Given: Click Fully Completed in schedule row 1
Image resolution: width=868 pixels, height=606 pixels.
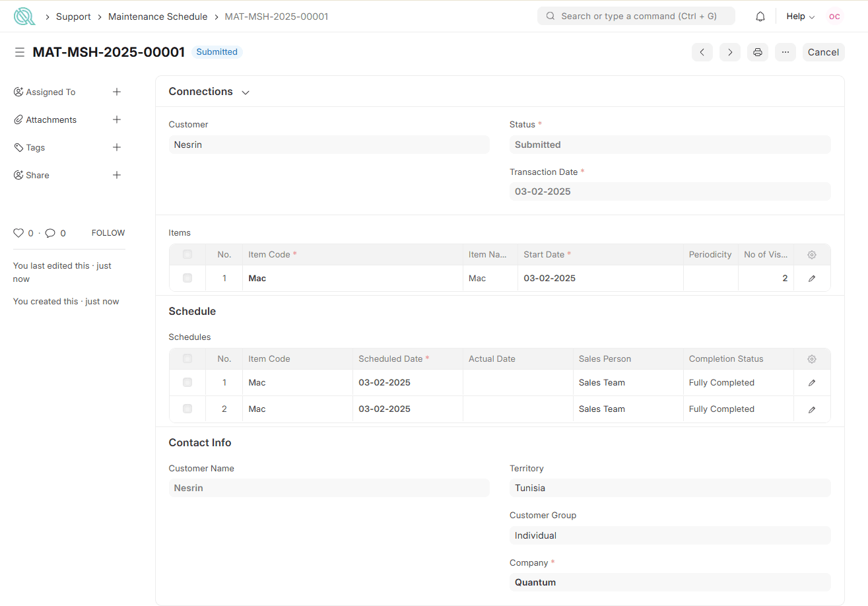Looking at the screenshot, I should (x=721, y=383).
